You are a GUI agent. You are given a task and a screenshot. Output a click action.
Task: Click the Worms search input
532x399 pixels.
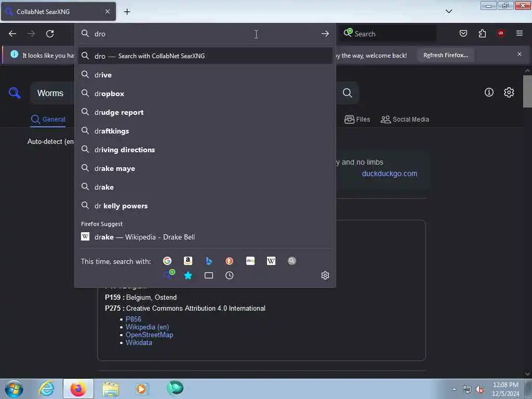click(x=50, y=93)
